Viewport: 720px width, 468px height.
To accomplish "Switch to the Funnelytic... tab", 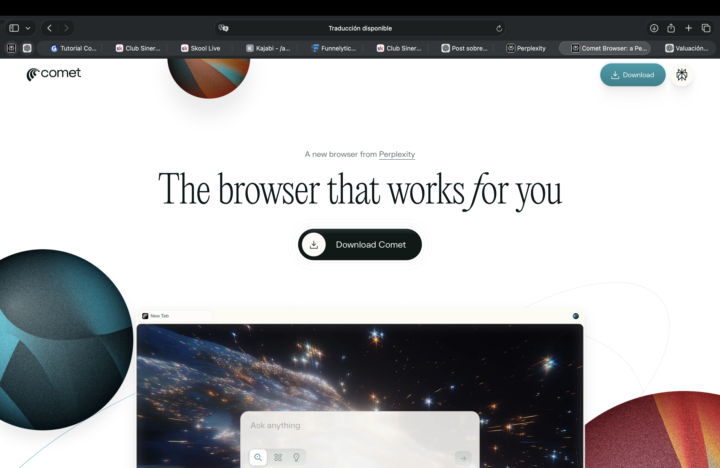I will (334, 48).
